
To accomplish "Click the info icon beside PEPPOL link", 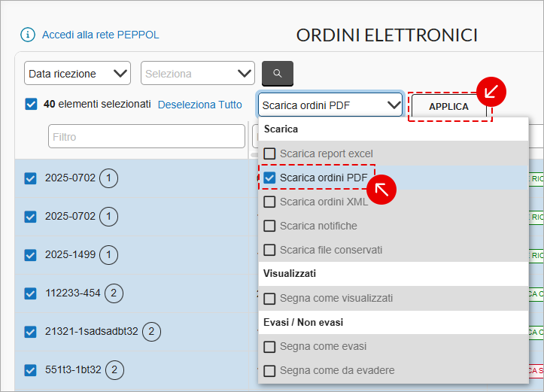I will [x=27, y=35].
